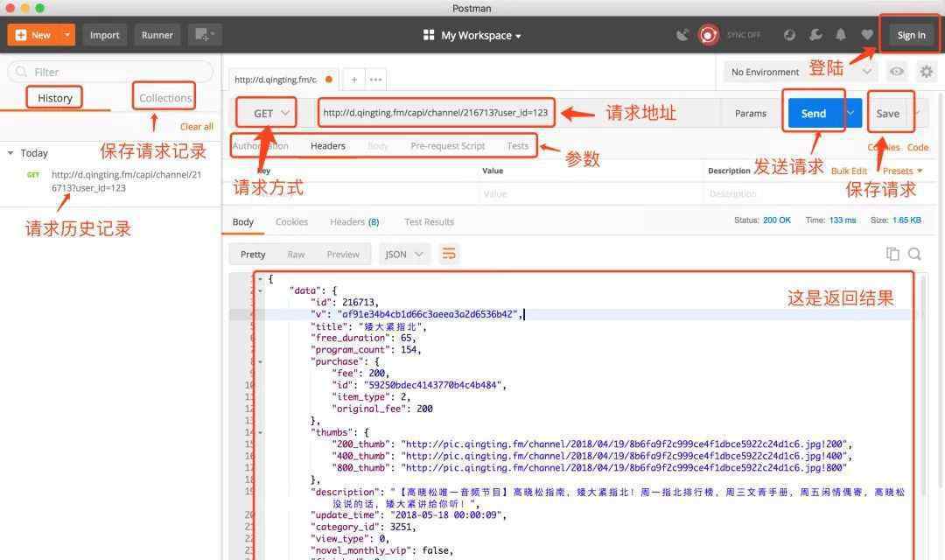Viewport: 945px width, 560px height.
Task: Open the My Workspace dropdown
Action: coord(481,36)
